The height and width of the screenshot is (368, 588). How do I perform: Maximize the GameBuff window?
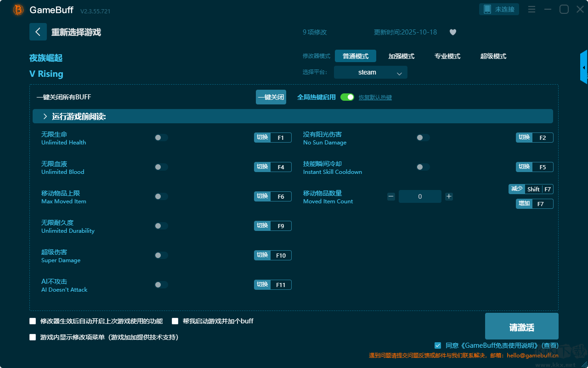tap(564, 10)
